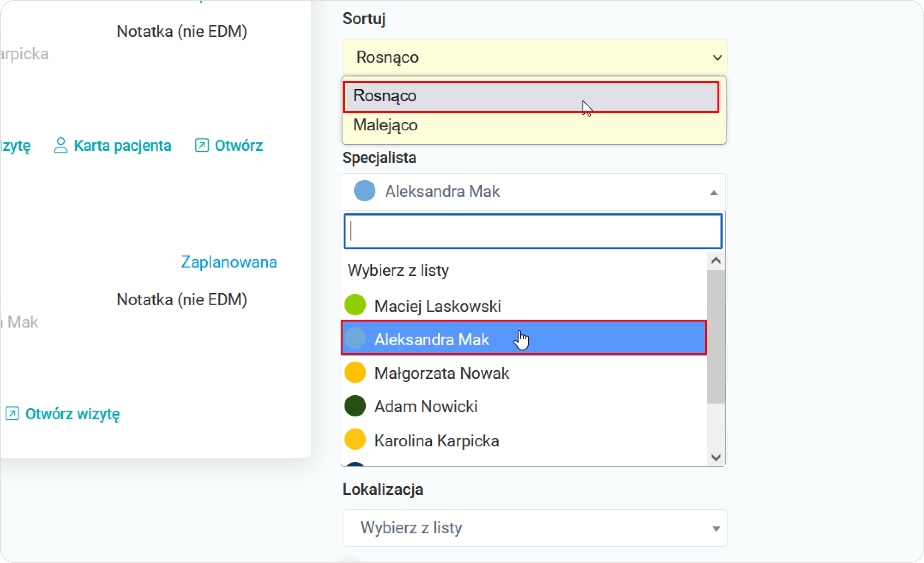This screenshot has width=924, height=563.
Task: Choose 'Wybierz z listy' in specialist list
Action: 524,270
